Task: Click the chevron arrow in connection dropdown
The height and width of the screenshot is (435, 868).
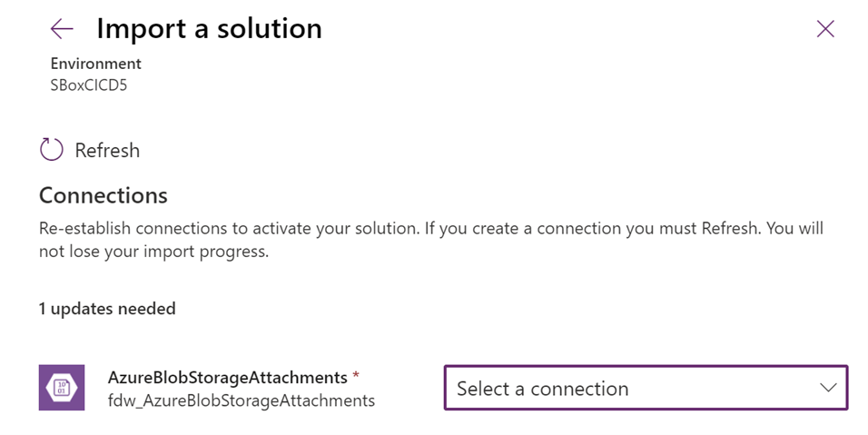Action: tap(828, 388)
